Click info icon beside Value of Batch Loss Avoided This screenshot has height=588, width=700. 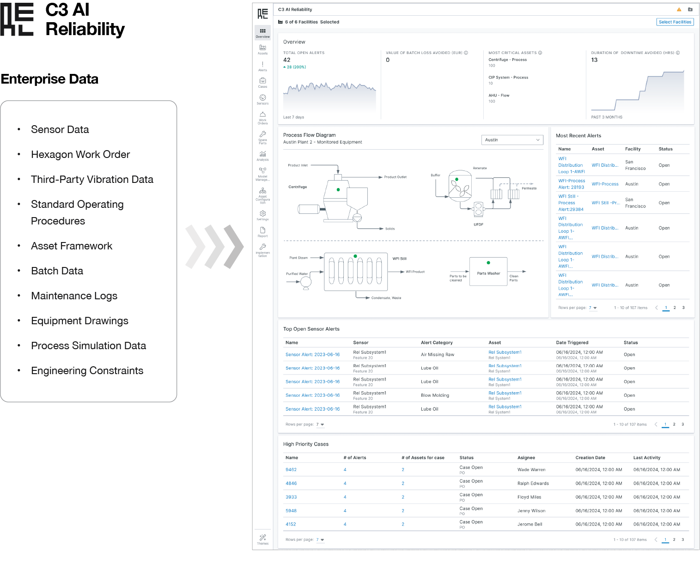(466, 53)
